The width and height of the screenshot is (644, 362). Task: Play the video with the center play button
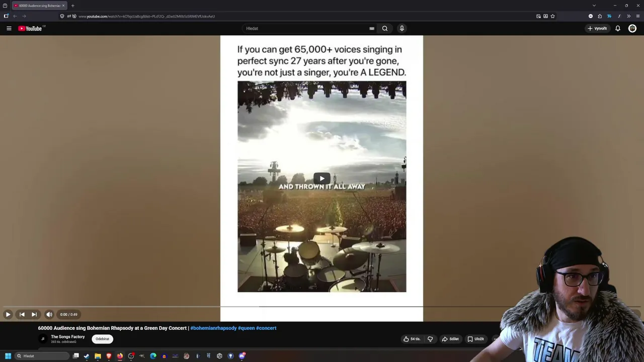[x=322, y=178]
